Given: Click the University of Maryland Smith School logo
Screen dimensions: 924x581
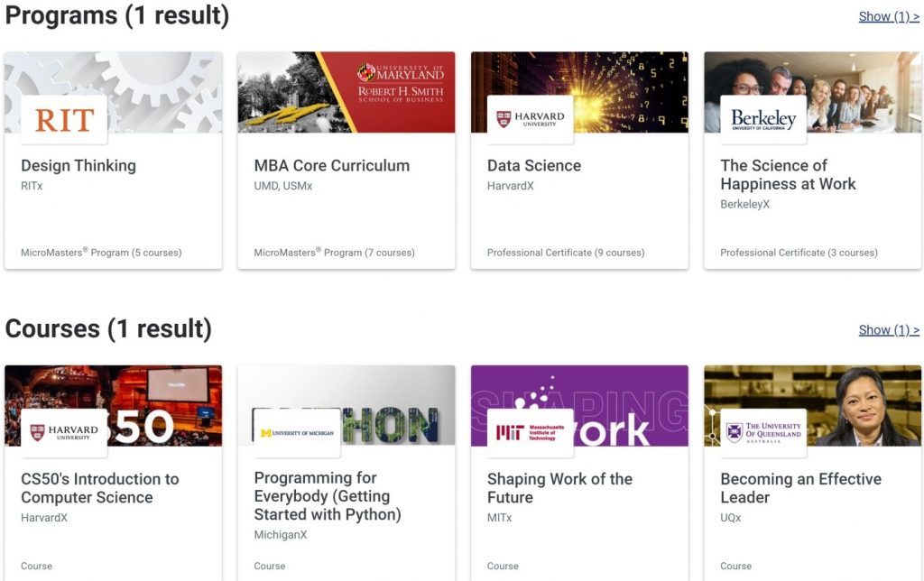Looking at the screenshot, I should coord(400,82).
